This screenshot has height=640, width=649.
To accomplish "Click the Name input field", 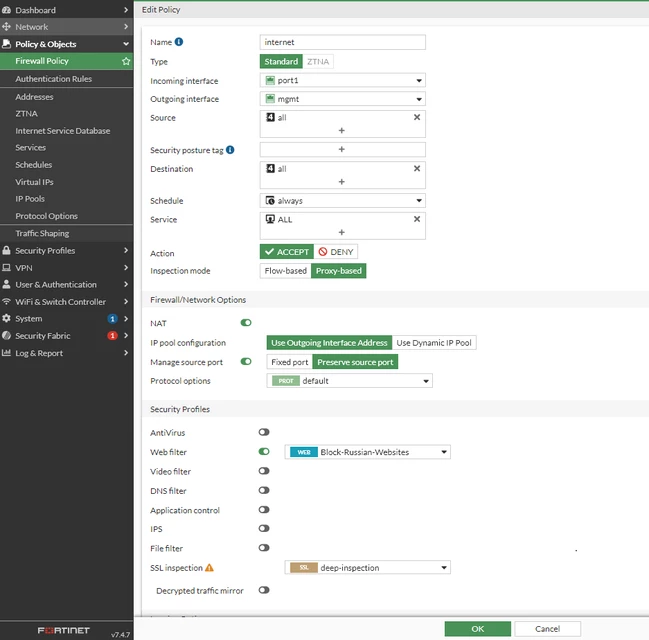I will [342, 42].
